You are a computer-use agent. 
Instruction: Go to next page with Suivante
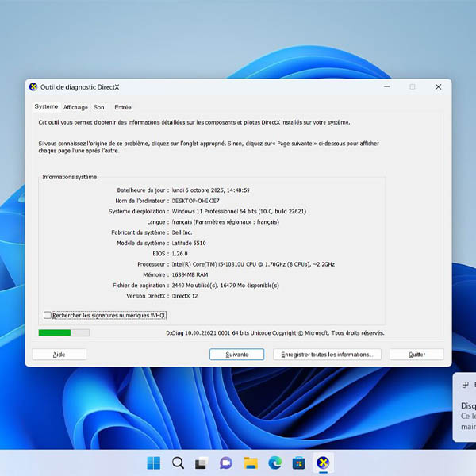click(236, 355)
